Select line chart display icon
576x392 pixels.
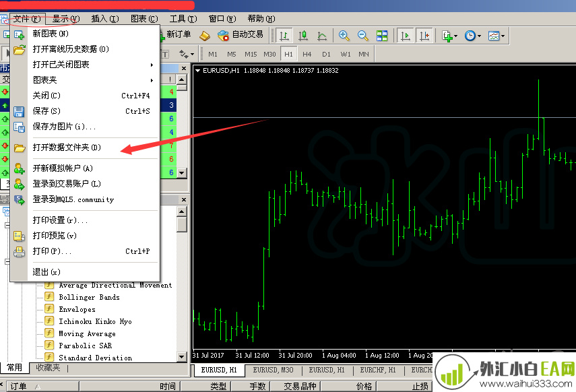click(322, 36)
